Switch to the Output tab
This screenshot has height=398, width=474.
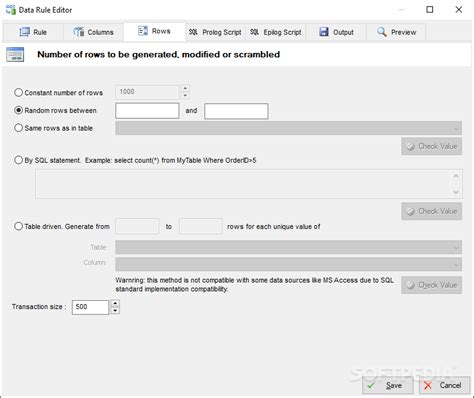coord(336,32)
